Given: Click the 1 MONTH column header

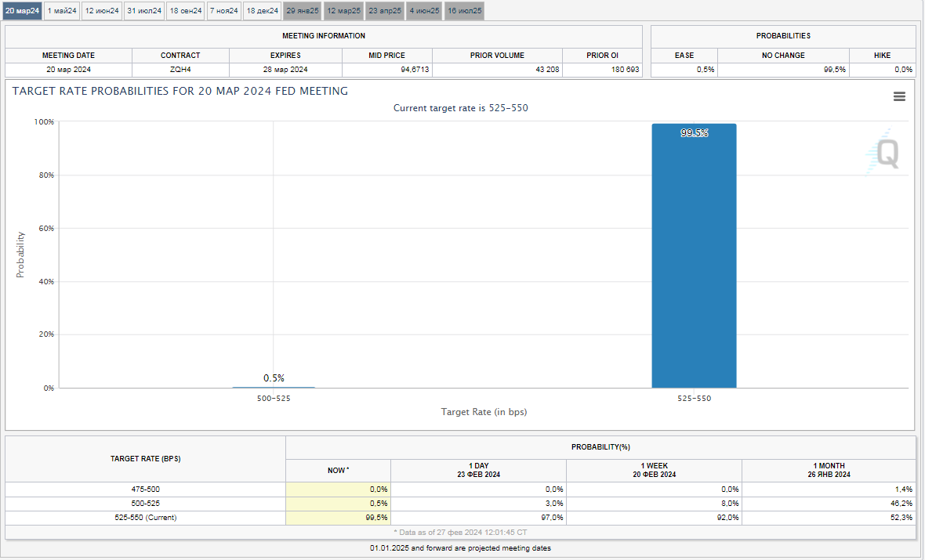Looking at the screenshot, I should pos(829,470).
